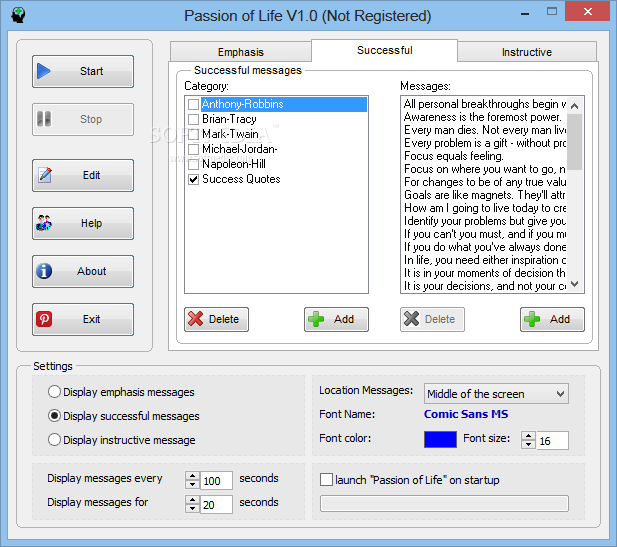Select message 'How am I going to live today'
This screenshot has width=617, height=547.
(484, 208)
